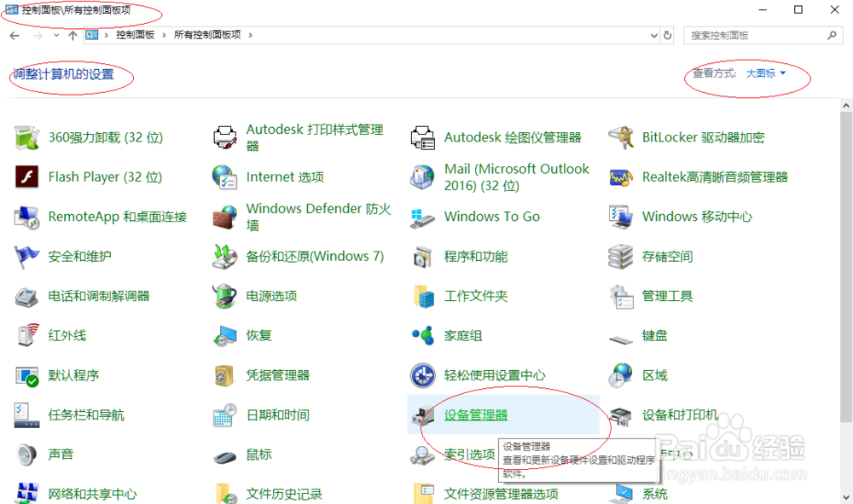
Task: Click the search magnifier icon
Action: [832, 35]
